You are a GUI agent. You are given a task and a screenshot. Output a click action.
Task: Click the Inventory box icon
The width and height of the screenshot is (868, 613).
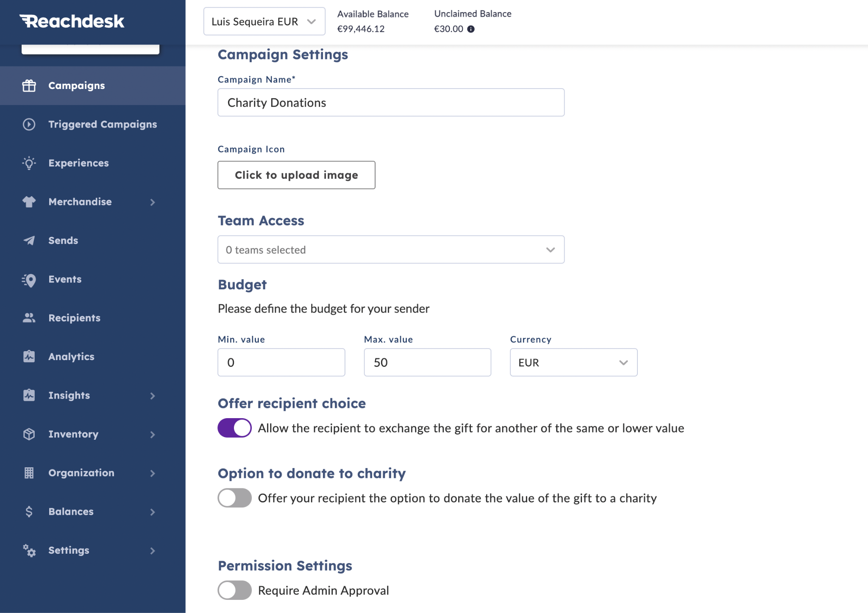coord(29,434)
